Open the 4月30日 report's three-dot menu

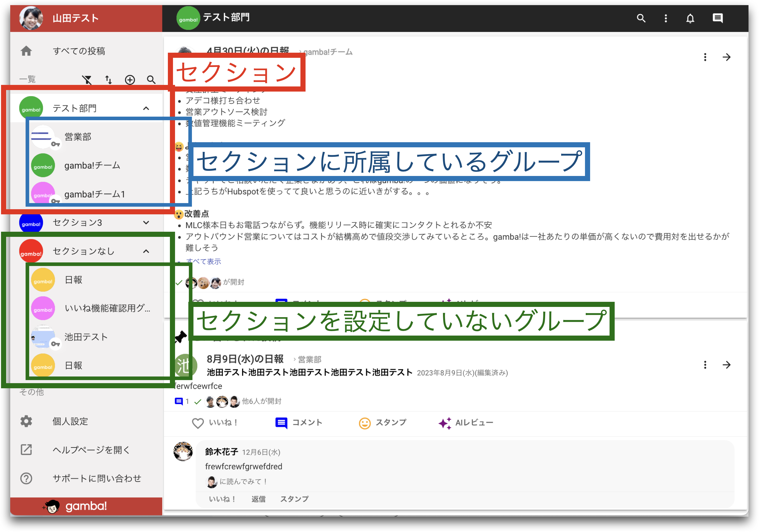(x=705, y=57)
